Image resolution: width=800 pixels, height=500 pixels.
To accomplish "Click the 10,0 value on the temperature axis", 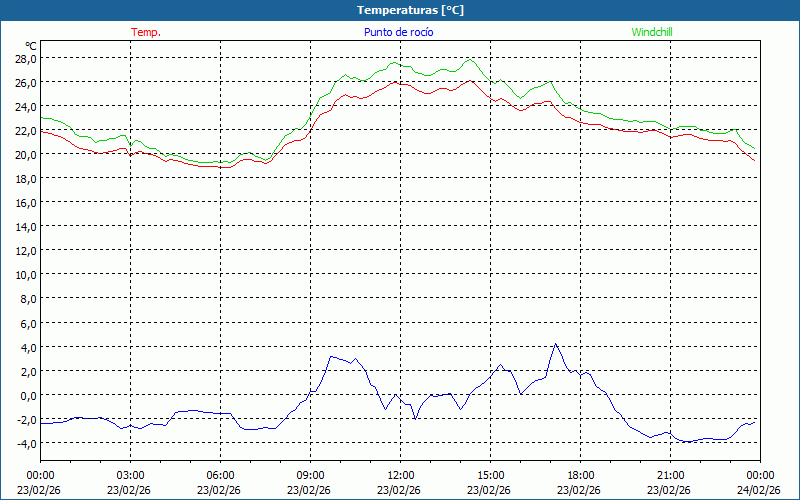I will tap(24, 275).
